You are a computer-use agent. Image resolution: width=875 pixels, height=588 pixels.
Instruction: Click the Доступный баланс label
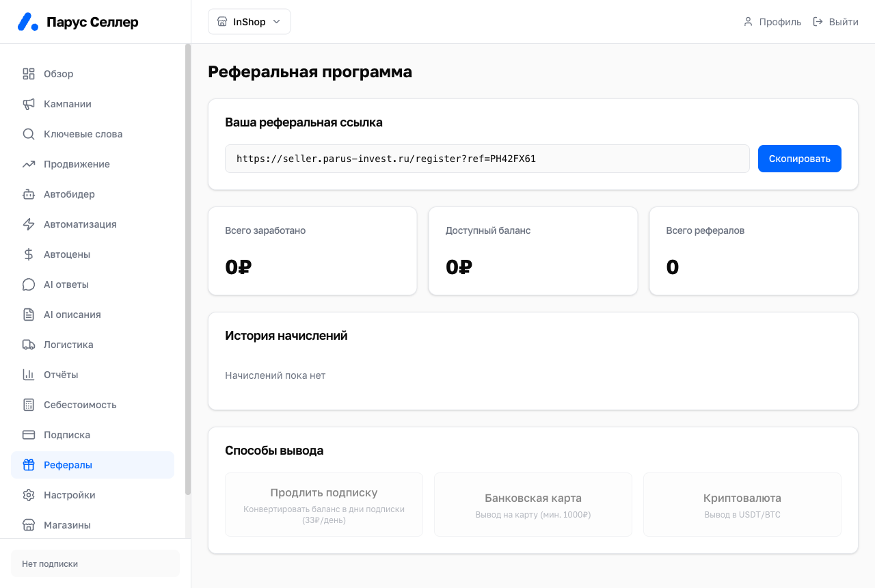[x=488, y=230]
